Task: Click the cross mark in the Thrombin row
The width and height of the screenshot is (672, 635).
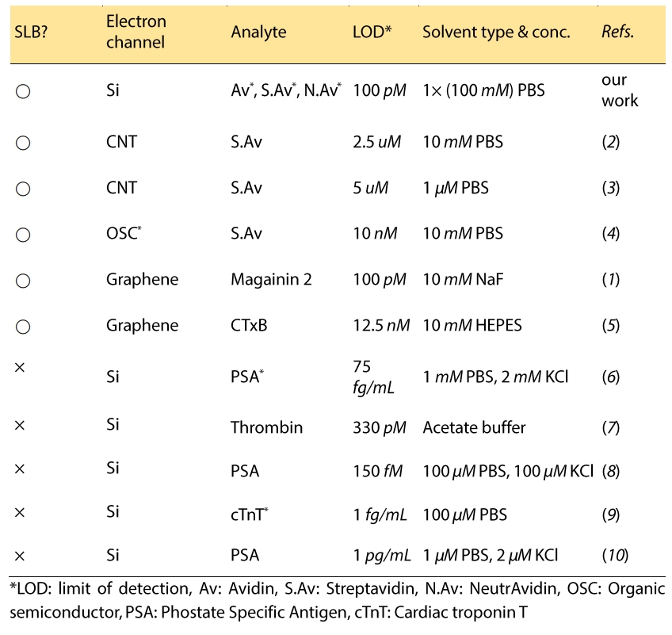Action: (x=21, y=426)
